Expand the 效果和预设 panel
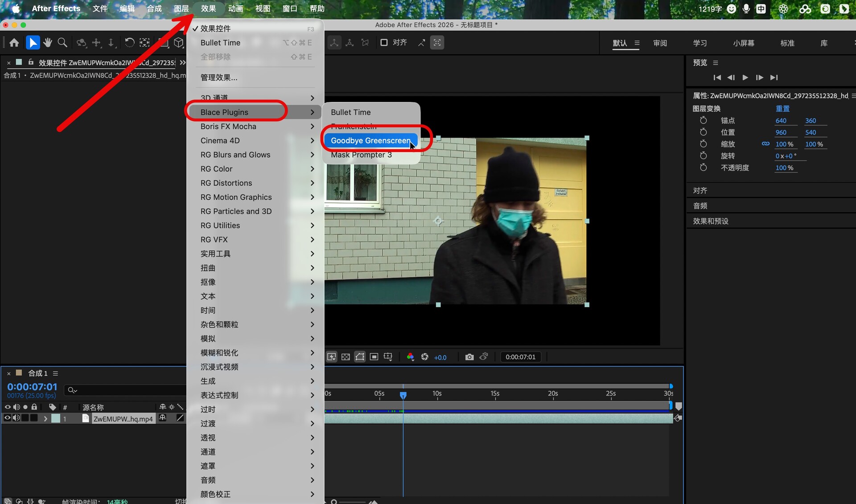 point(710,221)
